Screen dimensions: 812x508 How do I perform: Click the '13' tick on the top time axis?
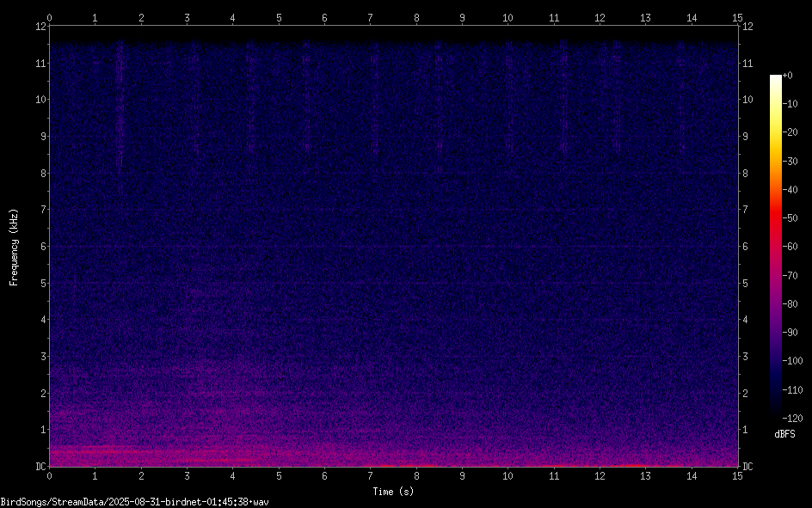646,18
